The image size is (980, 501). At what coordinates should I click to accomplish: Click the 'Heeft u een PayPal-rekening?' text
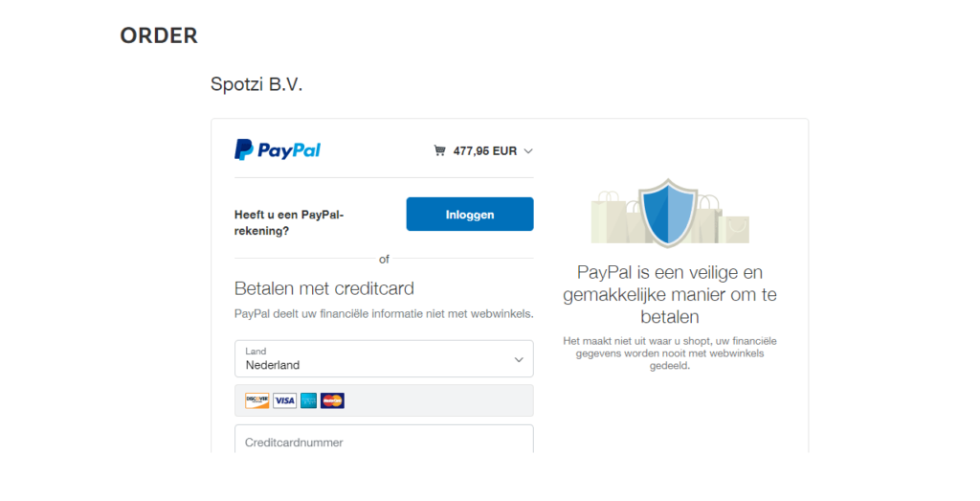click(289, 222)
